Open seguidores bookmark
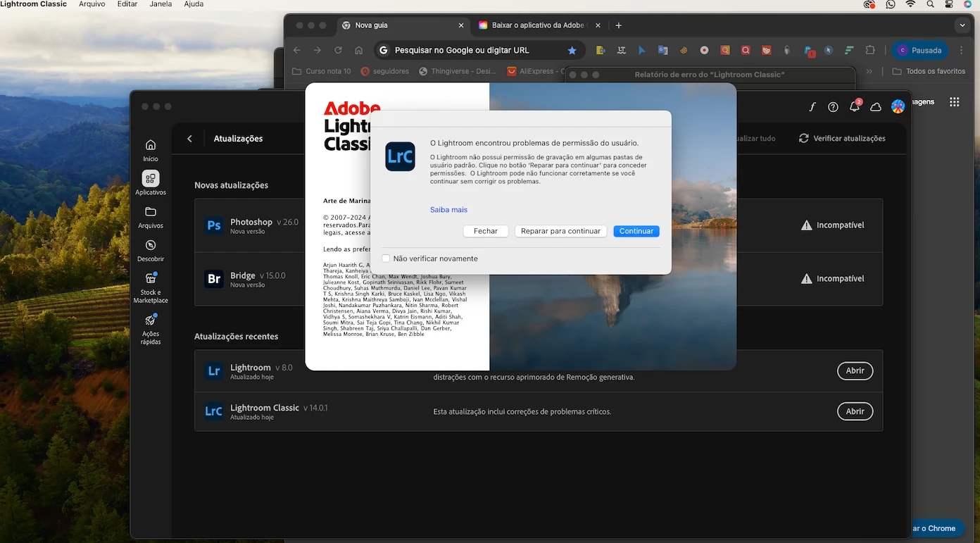 click(385, 71)
